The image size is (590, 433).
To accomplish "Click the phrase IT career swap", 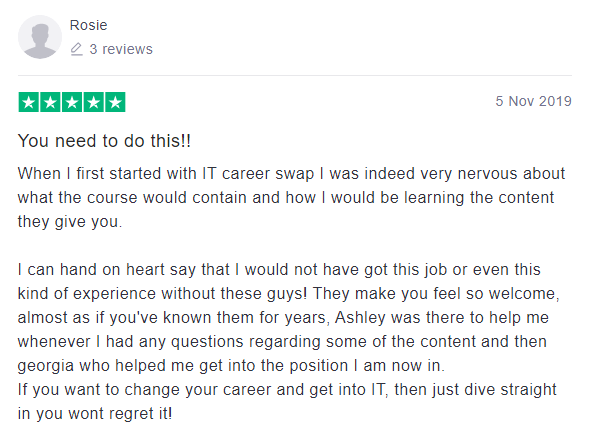I will click(x=258, y=174).
